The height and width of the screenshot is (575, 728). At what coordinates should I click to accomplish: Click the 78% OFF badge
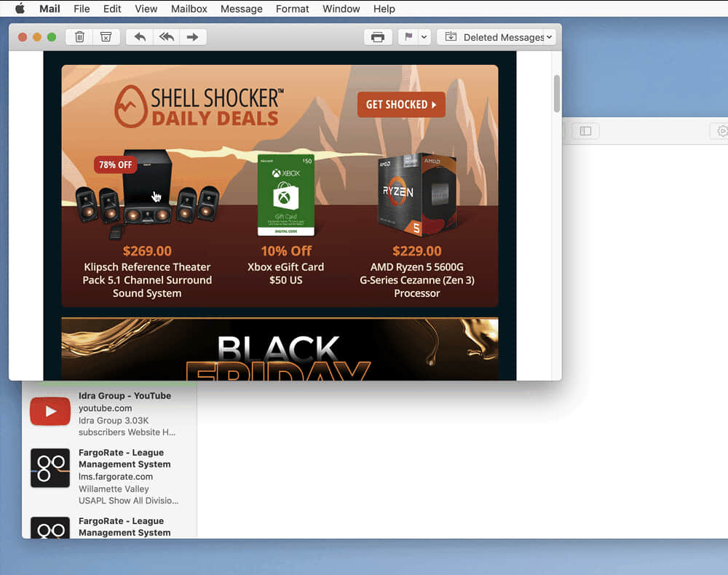[x=116, y=164]
